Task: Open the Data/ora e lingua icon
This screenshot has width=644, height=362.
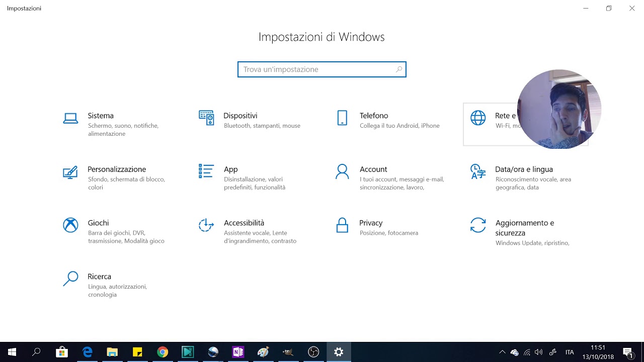Action: tap(478, 171)
